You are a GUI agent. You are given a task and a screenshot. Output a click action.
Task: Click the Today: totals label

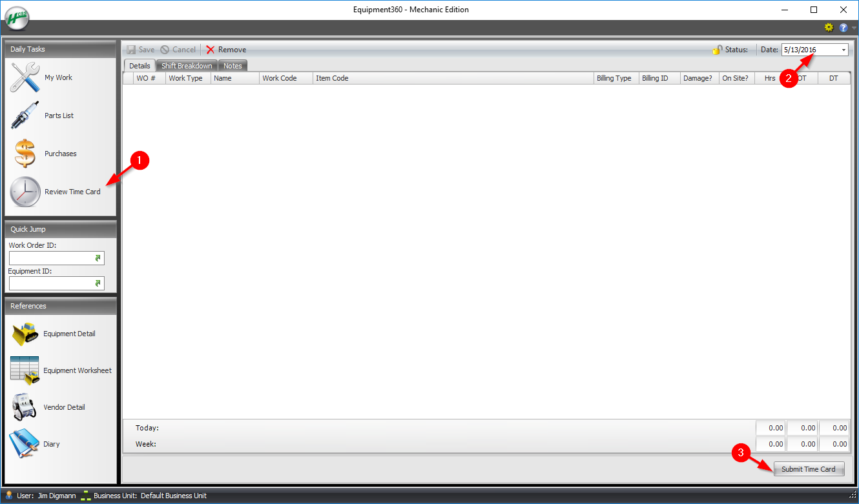(x=147, y=428)
